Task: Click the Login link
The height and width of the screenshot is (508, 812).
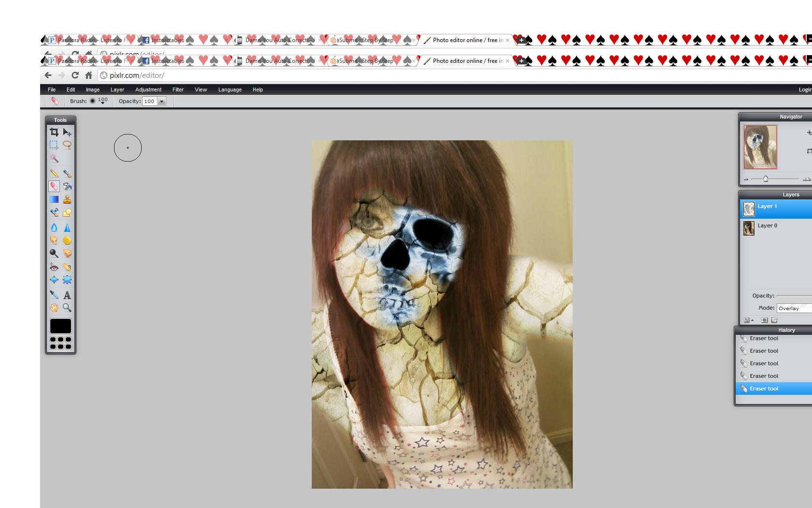Action: [x=805, y=90]
